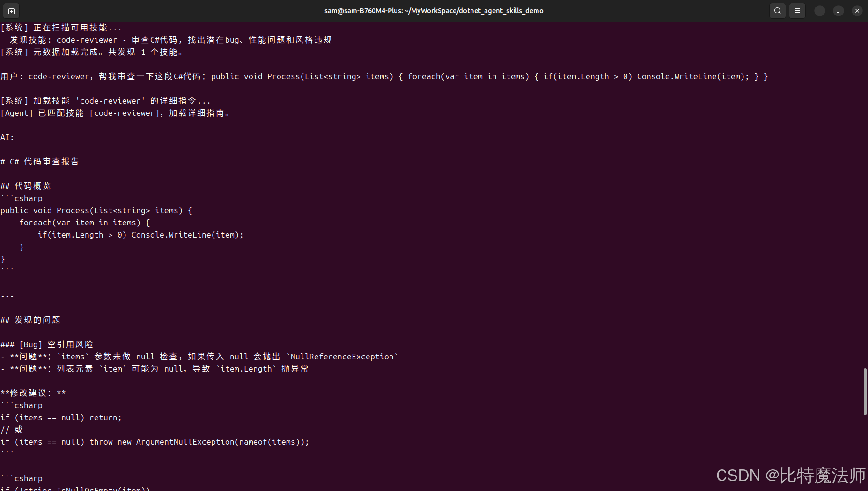Click the heading '### [Bug] 空引用风险'
The image size is (868, 491).
click(x=47, y=344)
